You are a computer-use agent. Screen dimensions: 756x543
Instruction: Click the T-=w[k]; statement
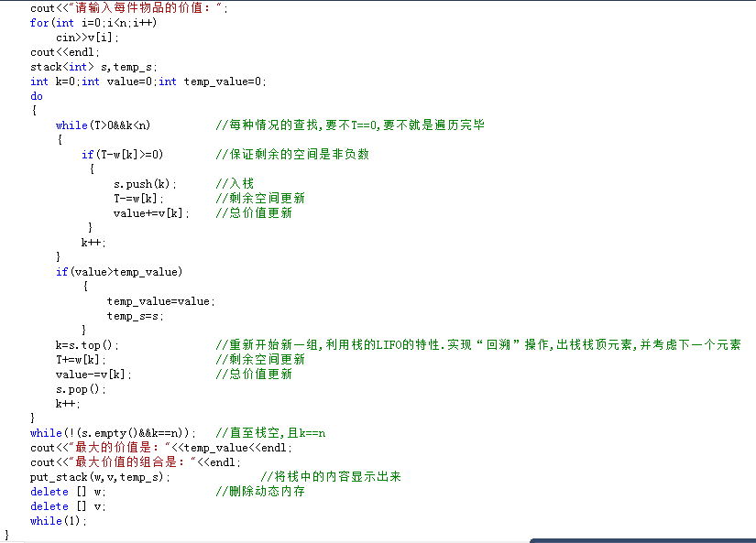(139, 199)
